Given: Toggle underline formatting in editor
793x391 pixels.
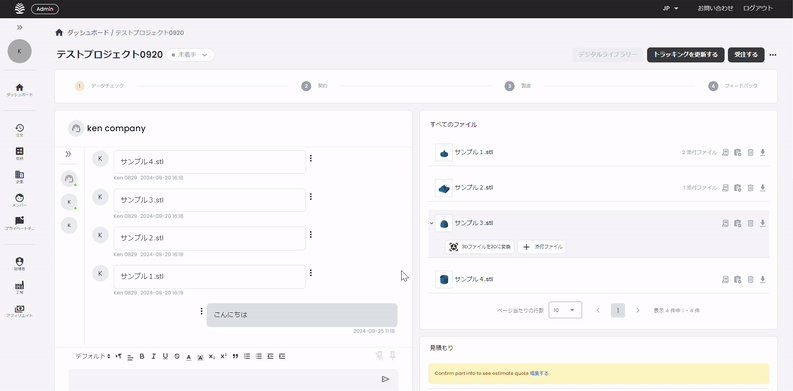Looking at the screenshot, I should click(165, 357).
